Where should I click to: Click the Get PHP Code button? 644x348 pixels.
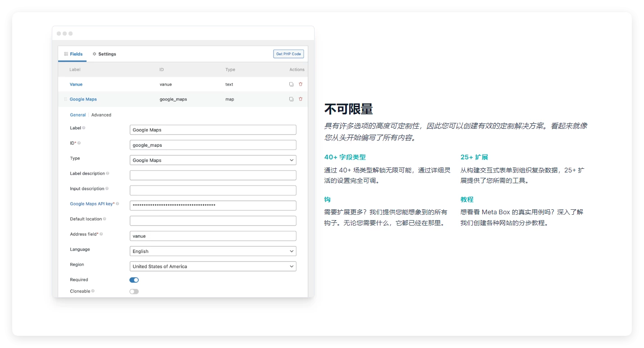[288, 54]
